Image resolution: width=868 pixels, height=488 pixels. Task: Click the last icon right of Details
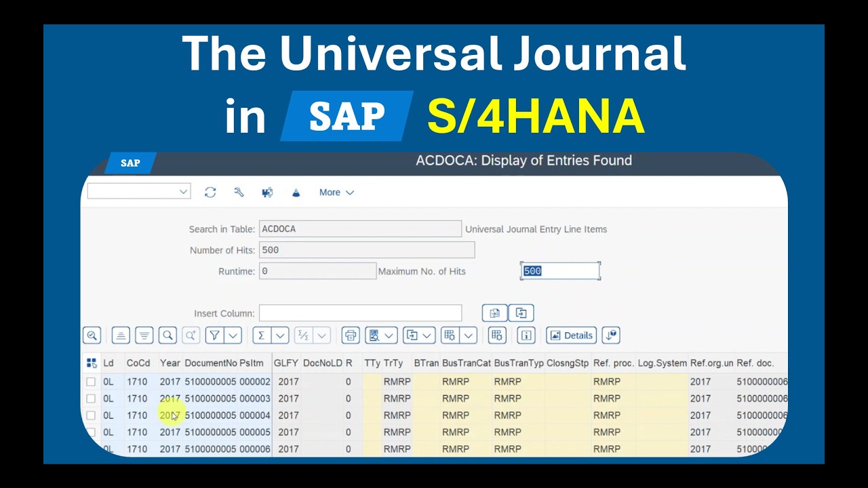(x=610, y=335)
